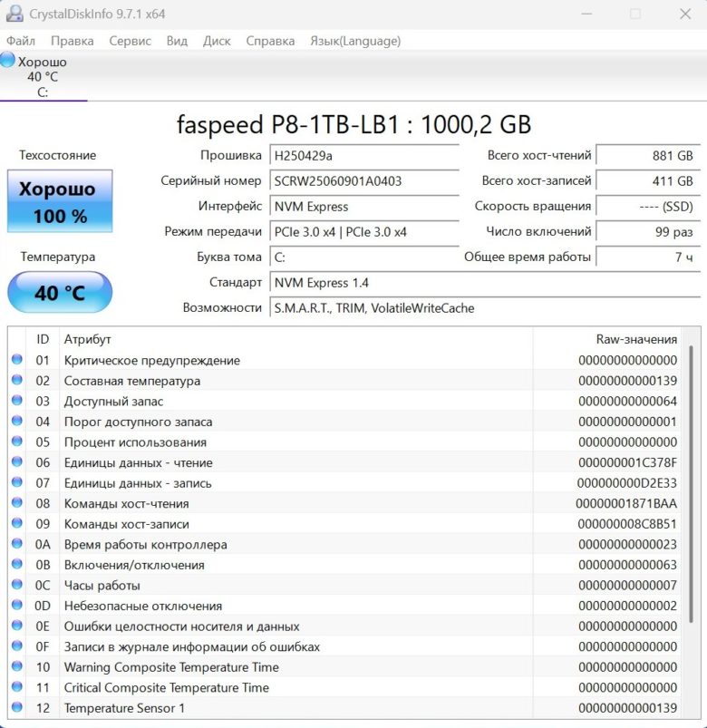Select raw value 000000000D2E33
This screenshot has width=707, height=728.
coord(626,483)
